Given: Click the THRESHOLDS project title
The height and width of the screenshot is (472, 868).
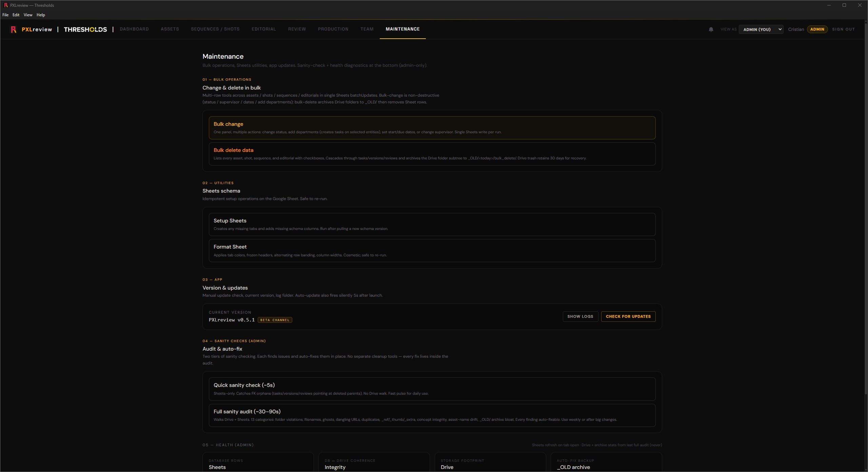Looking at the screenshot, I should coord(85,29).
